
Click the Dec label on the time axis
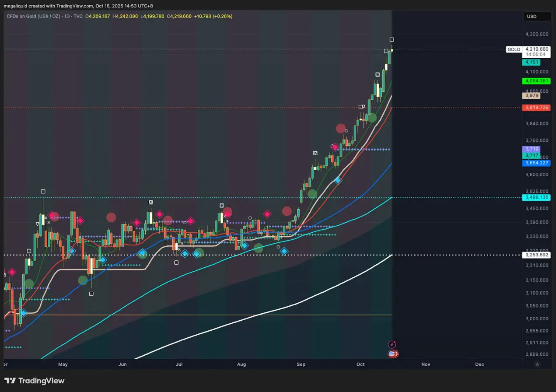pyautogui.click(x=479, y=364)
